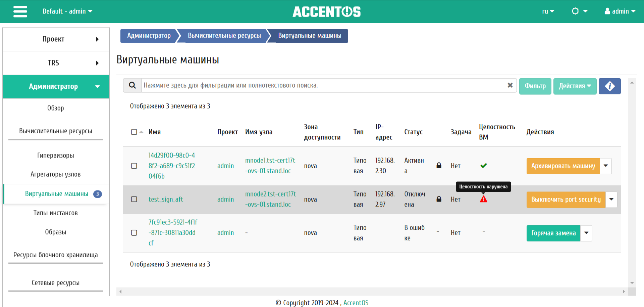644x307 pixels.
Task: Toggle the select-all checkbox in the header
Action: [134, 132]
